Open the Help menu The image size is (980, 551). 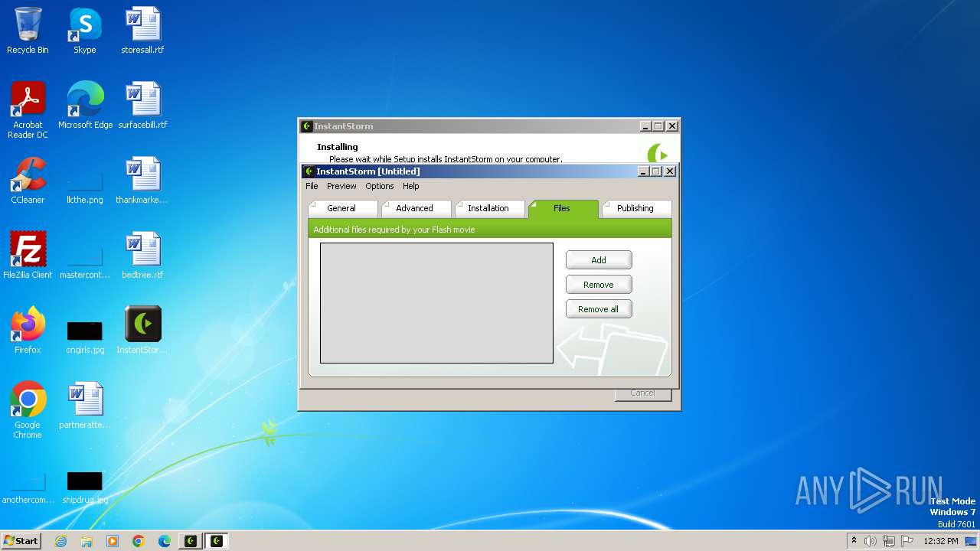(411, 186)
